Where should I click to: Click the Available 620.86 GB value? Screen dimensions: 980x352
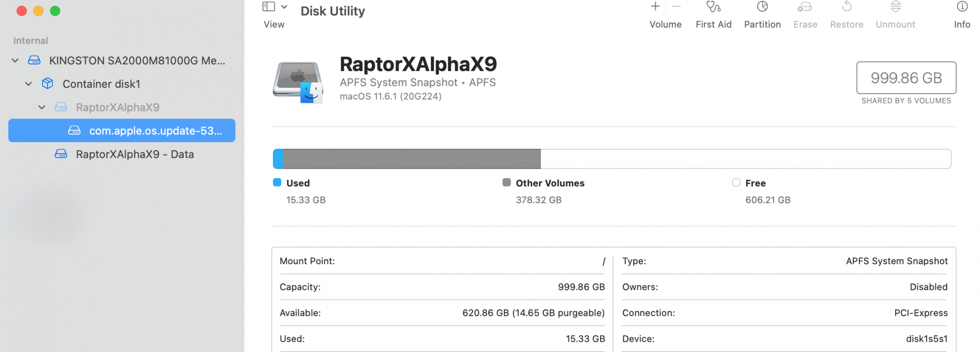pyautogui.click(x=534, y=313)
